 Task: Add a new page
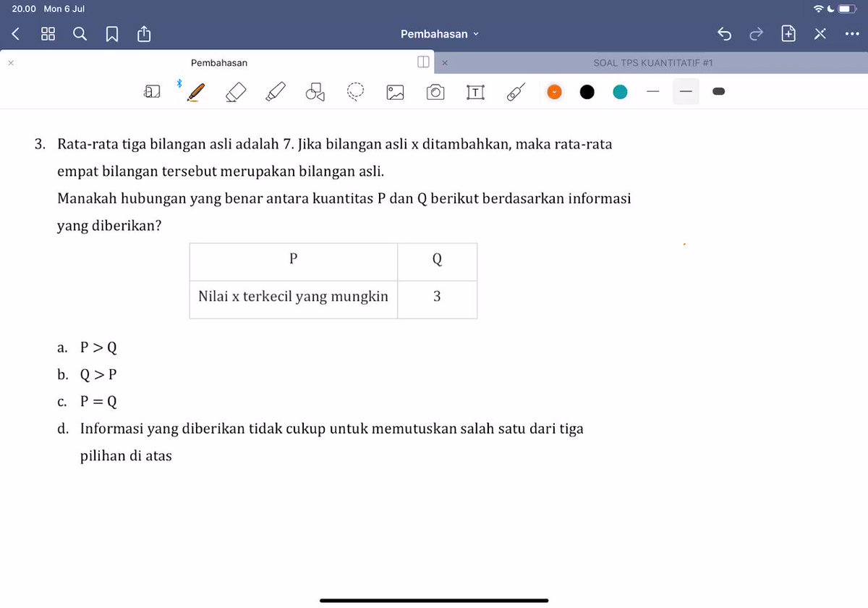(788, 33)
